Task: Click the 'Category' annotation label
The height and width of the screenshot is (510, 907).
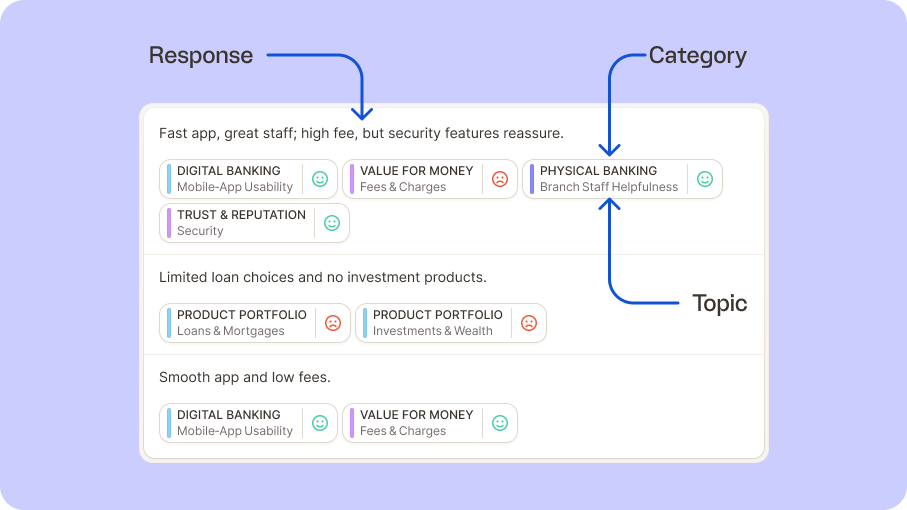Action: 698,56
